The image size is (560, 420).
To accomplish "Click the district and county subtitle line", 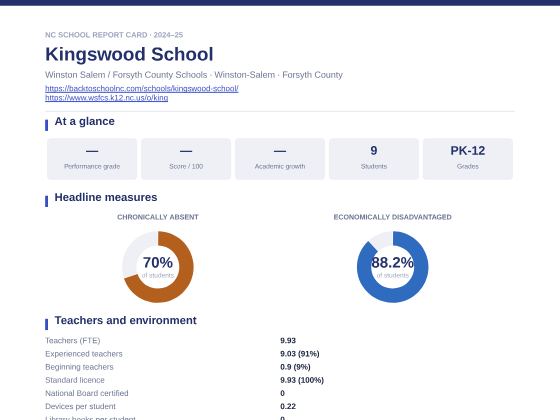I will pyautogui.click(x=194, y=75).
